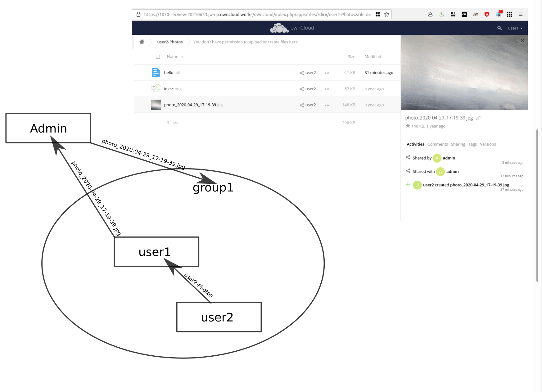
Task: Click the CSS extension icon
Action: tap(464, 14)
